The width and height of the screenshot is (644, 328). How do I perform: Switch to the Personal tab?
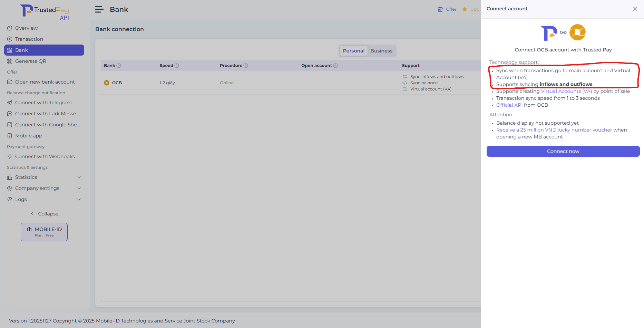[353, 51]
